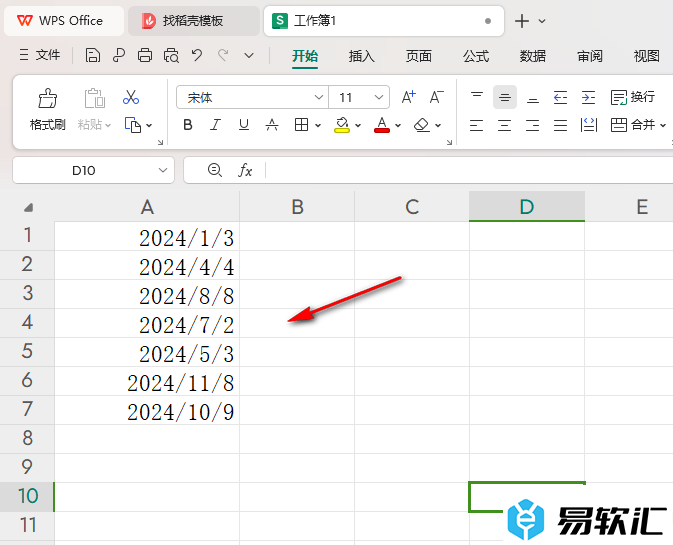Click the export to PDF icon

tap(118, 55)
